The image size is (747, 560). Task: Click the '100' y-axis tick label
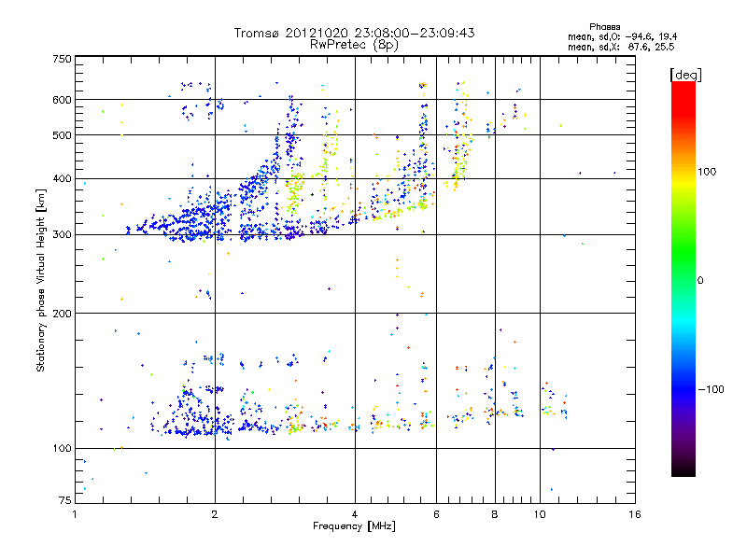(63, 449)
